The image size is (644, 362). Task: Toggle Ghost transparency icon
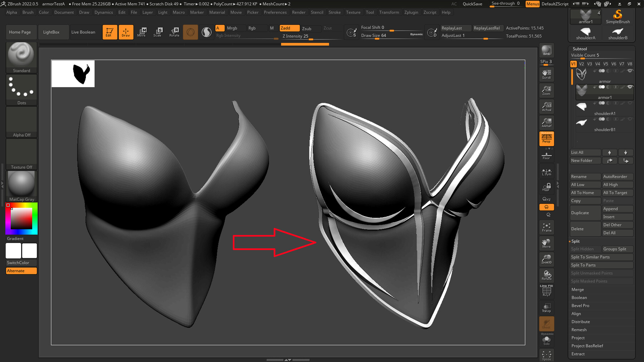(x=546, y=324)
